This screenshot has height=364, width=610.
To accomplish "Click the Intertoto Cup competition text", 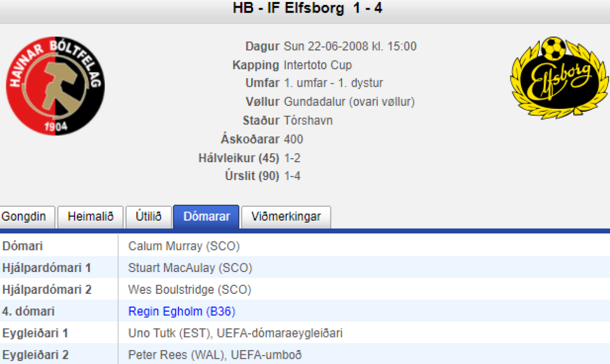I will click(x=318, y=65).
